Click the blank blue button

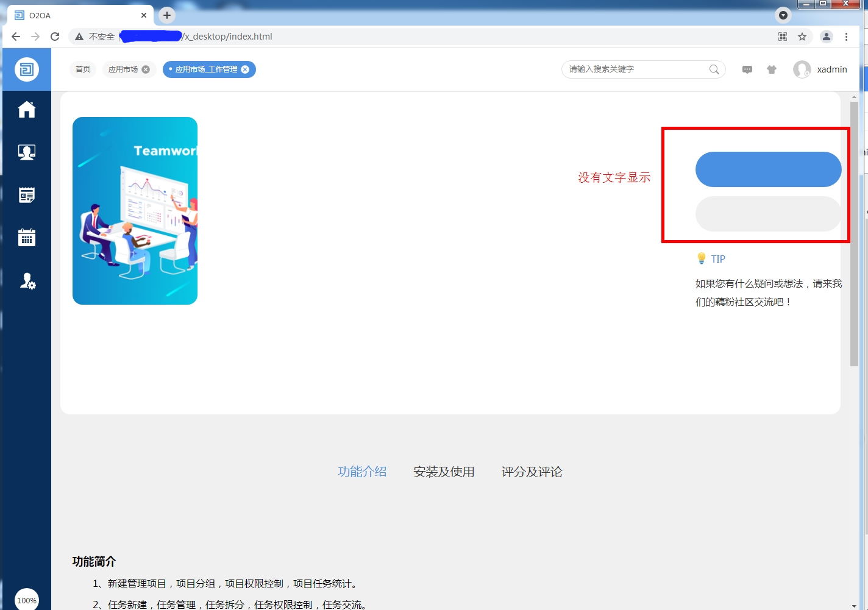(768, 169)
